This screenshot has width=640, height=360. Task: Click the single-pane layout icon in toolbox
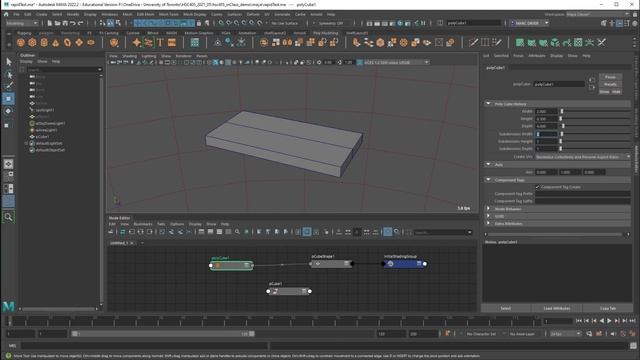pos(9,164)
